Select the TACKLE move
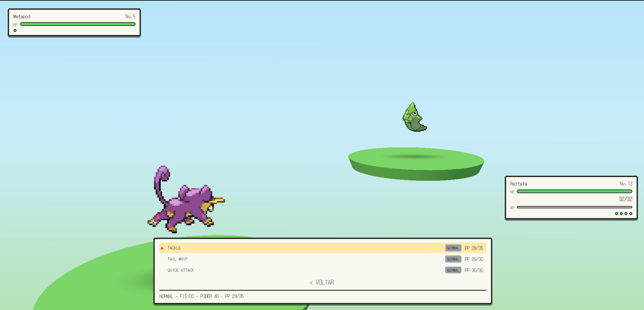This screenshot has height=310, width=644. pyautogui.click(x=323, y=248)
